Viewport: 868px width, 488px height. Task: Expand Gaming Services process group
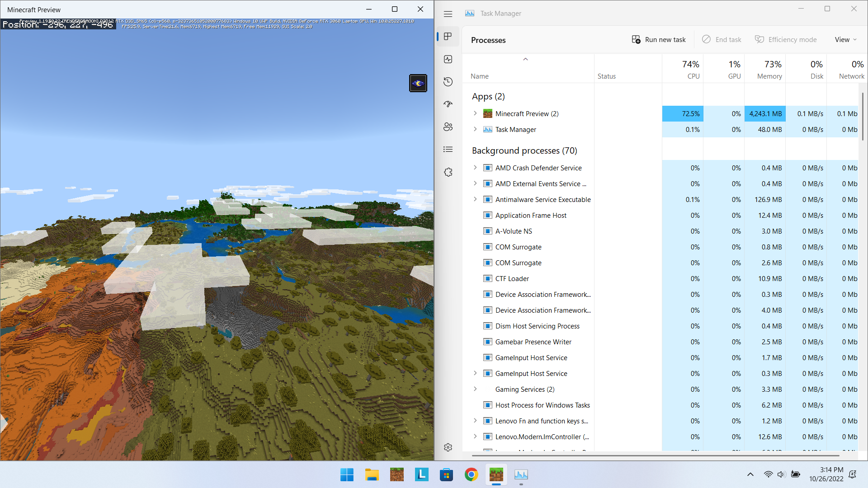[475, 389]
